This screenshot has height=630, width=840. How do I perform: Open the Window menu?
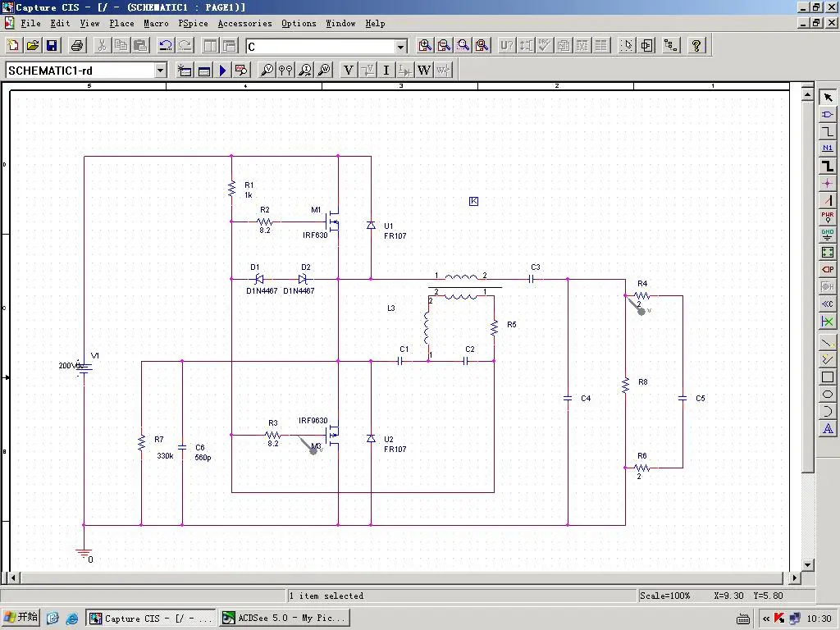pos(340,23)
